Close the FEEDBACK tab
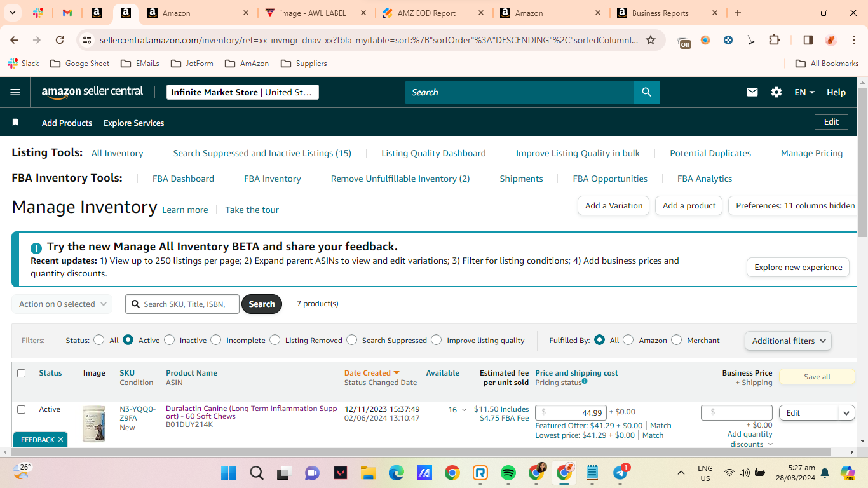This screenshot has width=868, height=488. pos(60,440)
